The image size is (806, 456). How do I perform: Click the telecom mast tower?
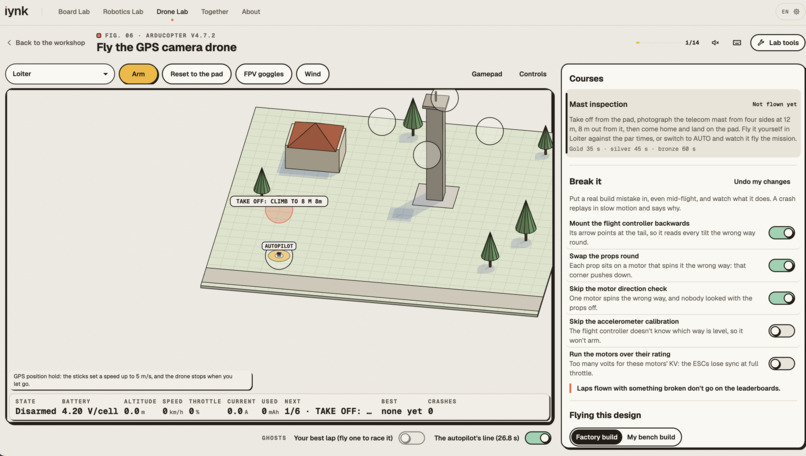tap(435, 149)
